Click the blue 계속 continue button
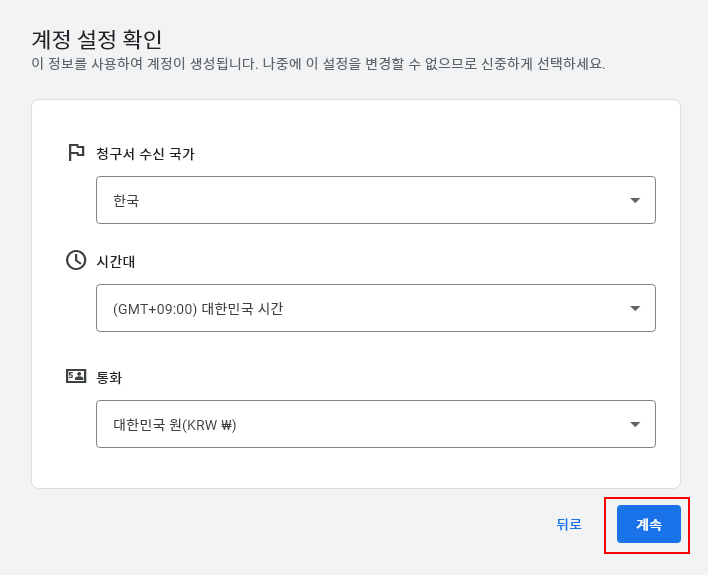Viewport: 708px width, 575px height. pyautogui.click(x=648, y=524)
